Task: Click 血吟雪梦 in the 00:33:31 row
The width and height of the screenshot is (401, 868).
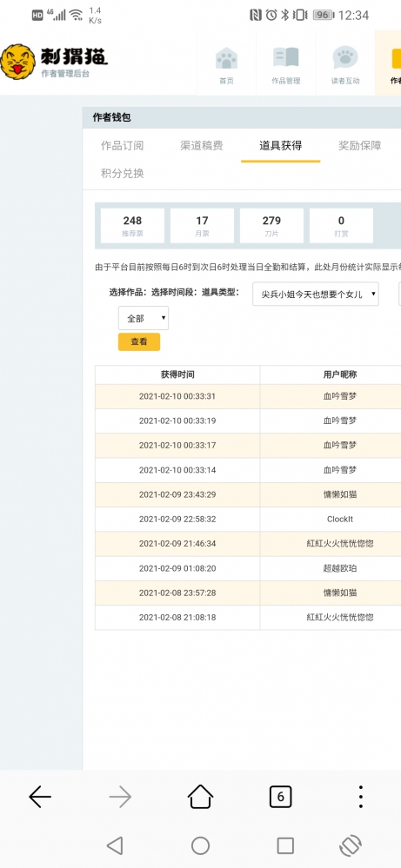Action: click(340, 396)
